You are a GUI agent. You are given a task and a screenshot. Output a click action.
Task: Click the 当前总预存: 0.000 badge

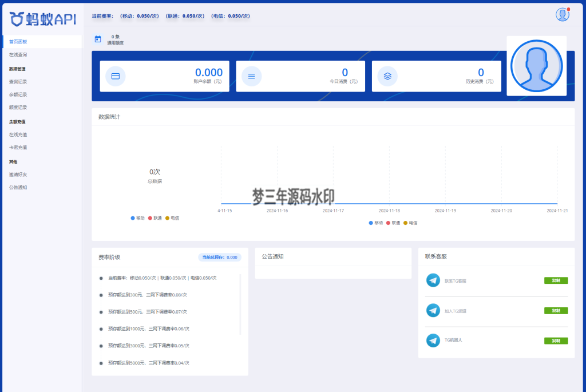(220, 258)
